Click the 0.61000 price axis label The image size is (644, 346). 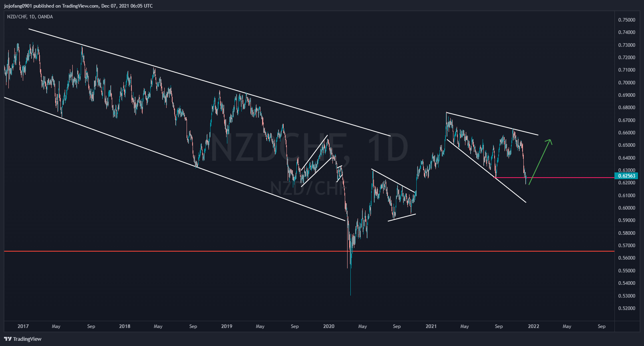point(626,196)
